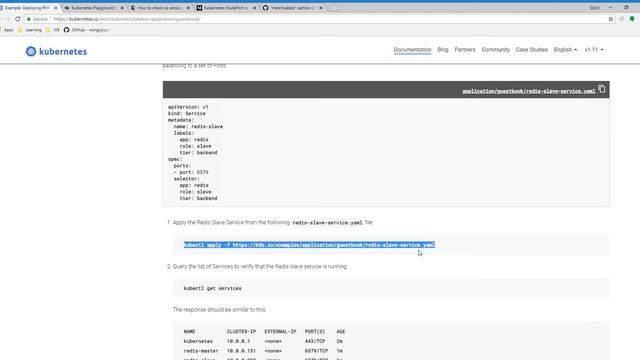Click the address bar URL field
640x360 pixels.
tap(318, 19)
